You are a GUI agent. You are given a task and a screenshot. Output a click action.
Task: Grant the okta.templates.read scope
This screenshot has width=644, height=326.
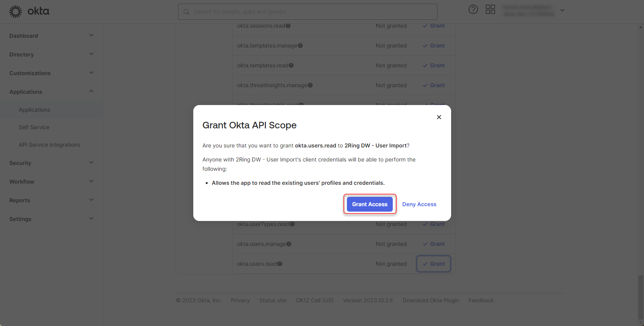point(434,65)
